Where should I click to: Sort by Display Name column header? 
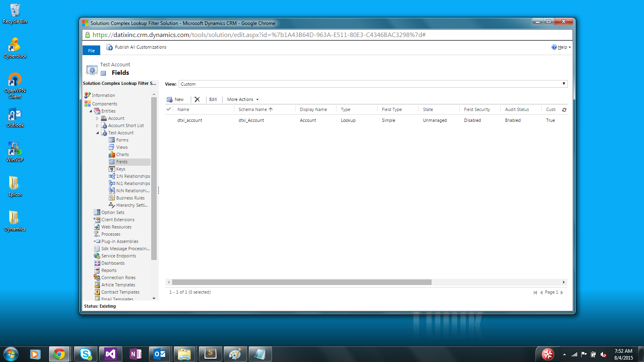coord(313,109)
